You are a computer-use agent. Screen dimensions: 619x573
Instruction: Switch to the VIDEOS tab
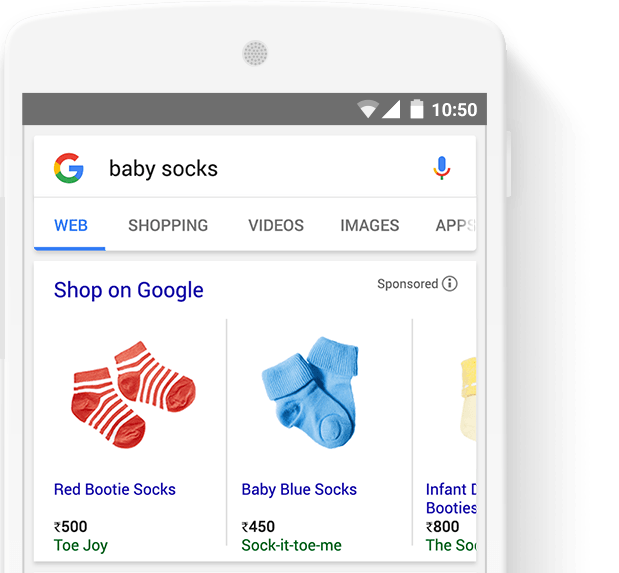(276, 225)
